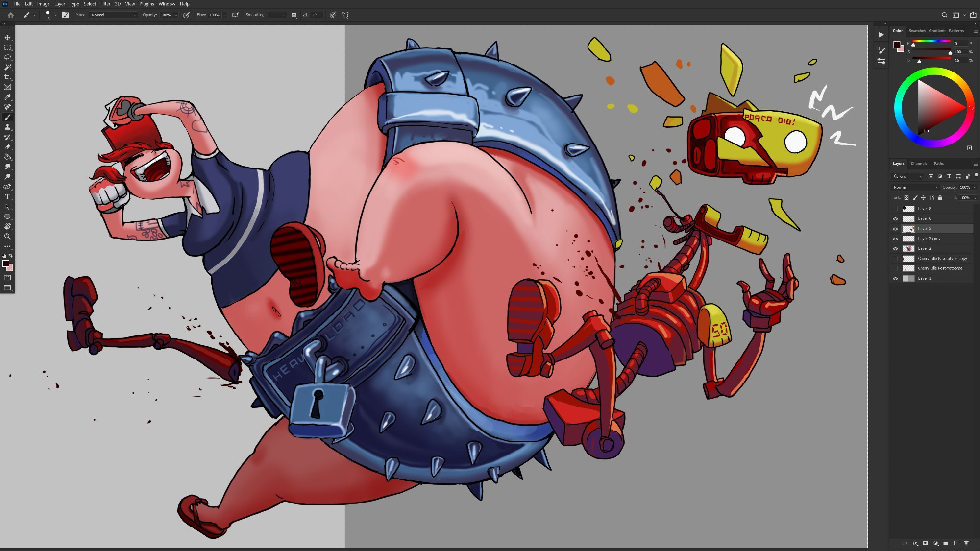Hide Layer 1 visibility eye

(895, 279)
